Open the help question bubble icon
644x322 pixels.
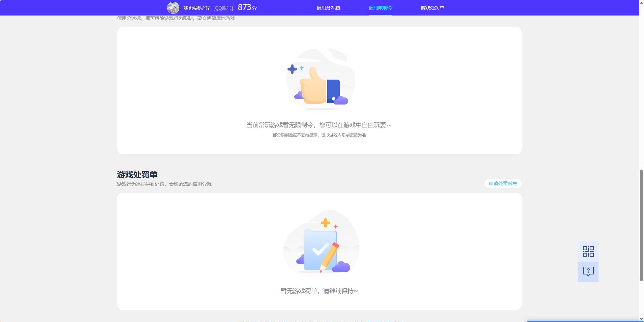588,272
